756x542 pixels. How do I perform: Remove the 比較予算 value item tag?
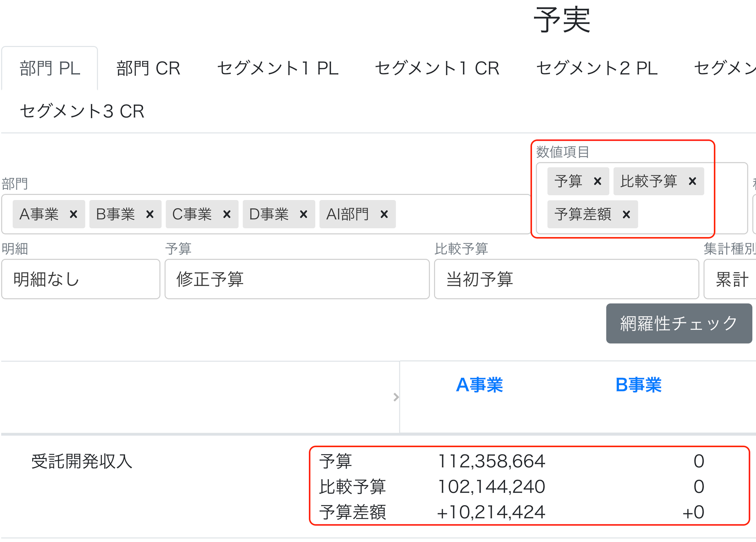(693, 181)
